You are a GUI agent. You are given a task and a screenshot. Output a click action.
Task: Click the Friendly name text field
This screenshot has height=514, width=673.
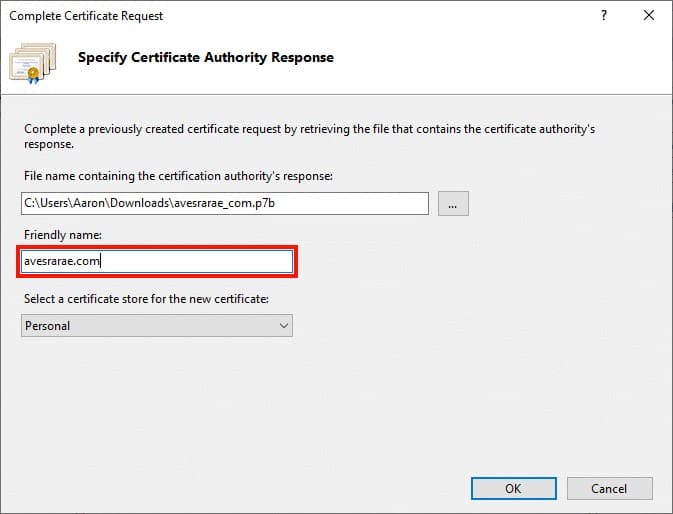157,262
